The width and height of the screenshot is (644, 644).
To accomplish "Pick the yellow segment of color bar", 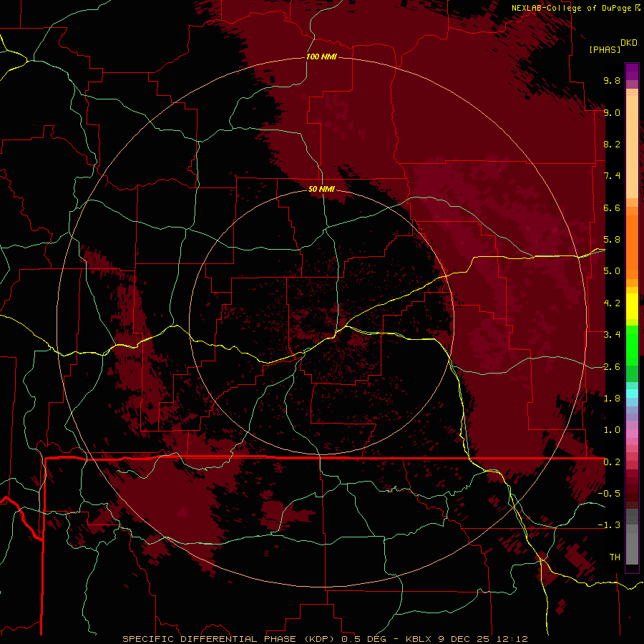I will pos(632,306).
